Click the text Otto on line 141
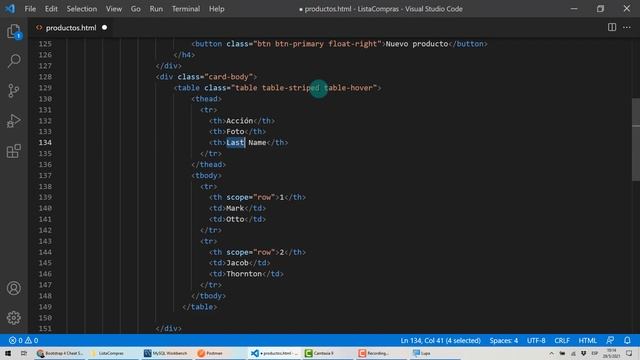The width and height of the screenshot is (640, 360). [x=235, y=219]
